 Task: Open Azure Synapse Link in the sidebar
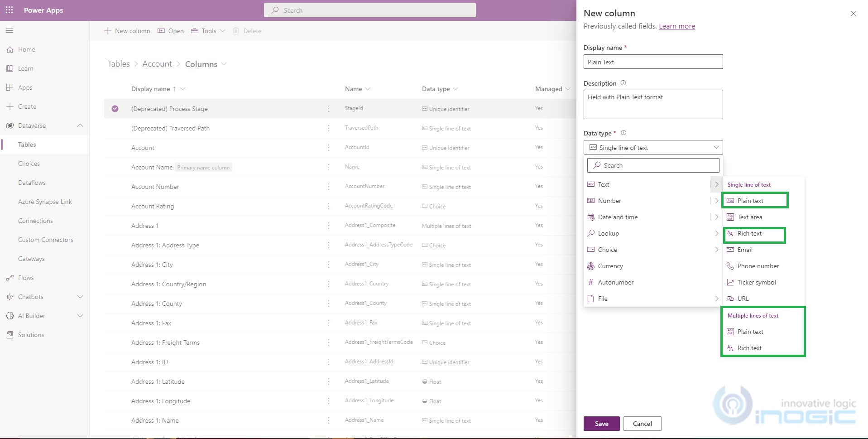44,202
